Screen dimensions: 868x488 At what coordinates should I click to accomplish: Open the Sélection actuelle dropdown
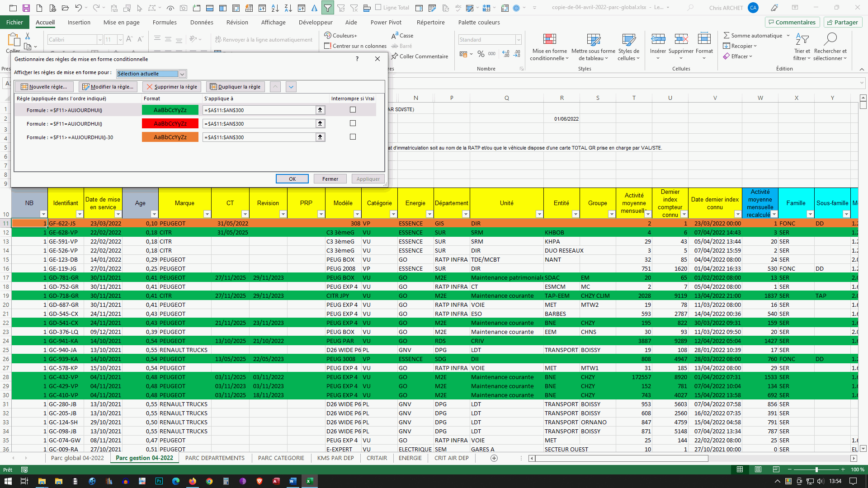pyautogui.click(x=182, y=74)
